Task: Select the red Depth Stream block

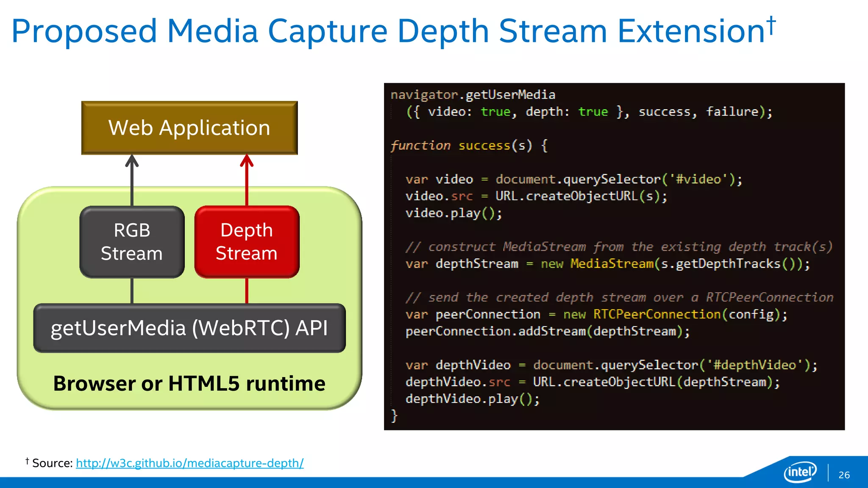Action: [x=247, y=242]
